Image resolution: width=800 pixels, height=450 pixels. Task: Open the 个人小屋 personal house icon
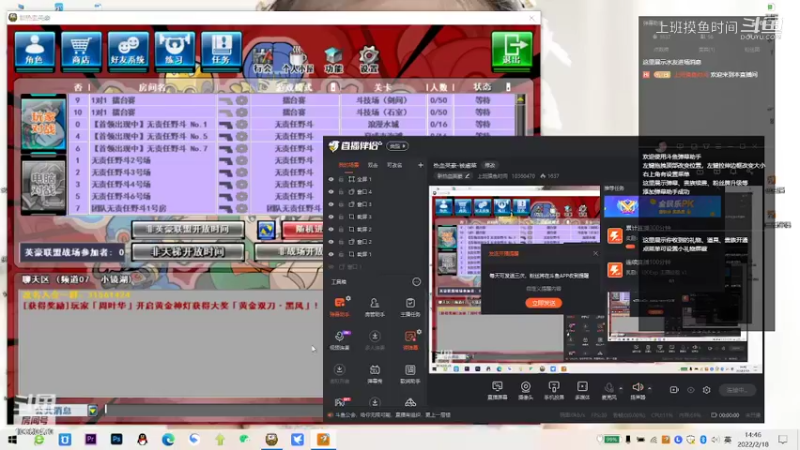pyautogui.click(x=298, y=59)
